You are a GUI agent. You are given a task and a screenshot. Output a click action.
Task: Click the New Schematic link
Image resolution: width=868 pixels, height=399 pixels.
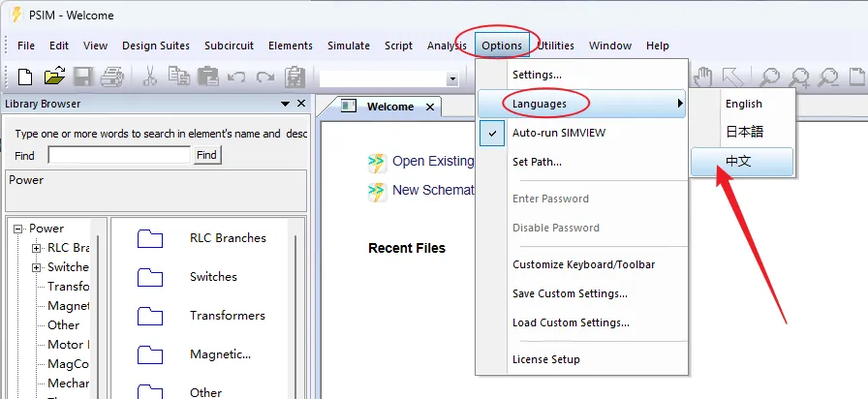click(x=433, y=191)
